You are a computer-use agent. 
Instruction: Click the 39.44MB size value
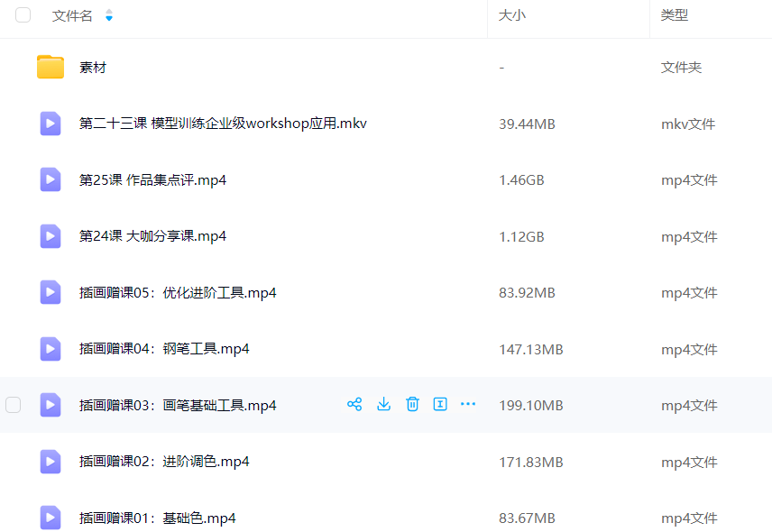click(x=527, y=124)
